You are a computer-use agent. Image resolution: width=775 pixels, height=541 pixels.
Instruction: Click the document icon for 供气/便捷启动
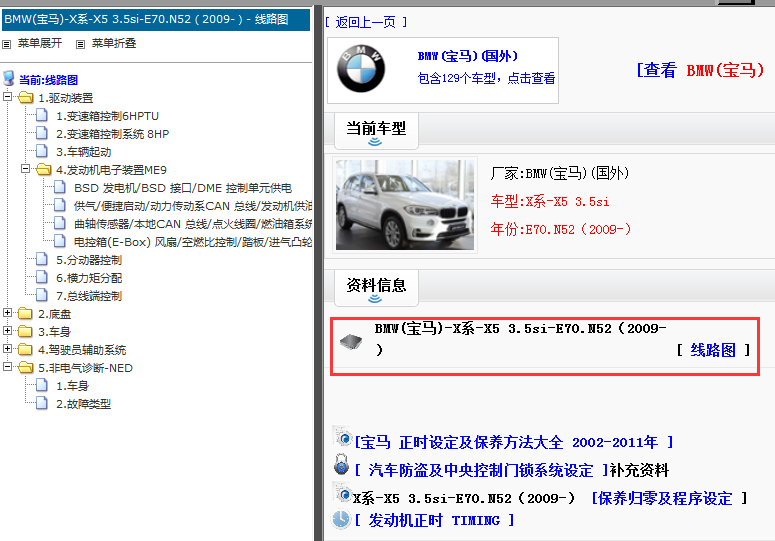pyautogui.click(x=60, y=205)
